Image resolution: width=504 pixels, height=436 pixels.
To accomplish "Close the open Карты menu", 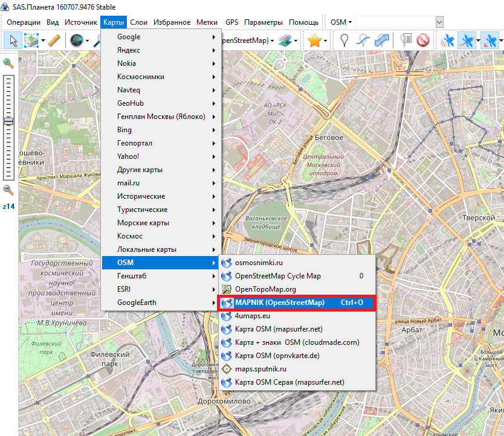I will (x=114, y=22).
